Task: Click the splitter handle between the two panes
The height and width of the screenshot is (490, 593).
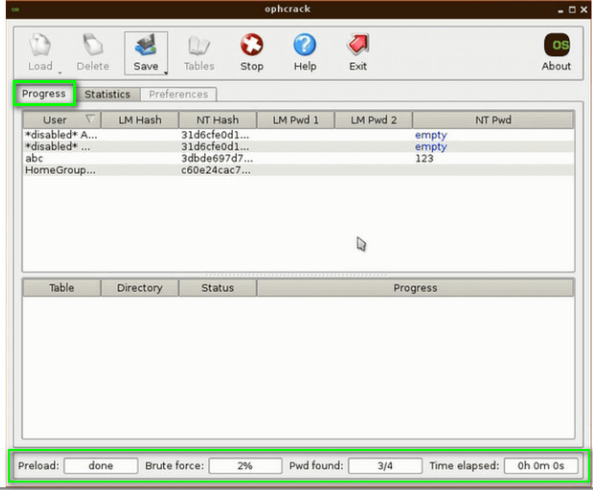Action: [297, 275]
